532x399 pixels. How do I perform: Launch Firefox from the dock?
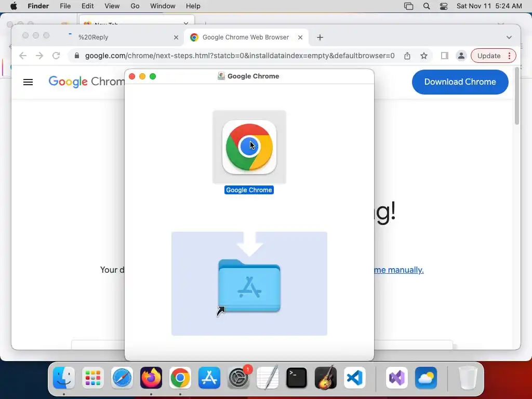click(151, 378)
